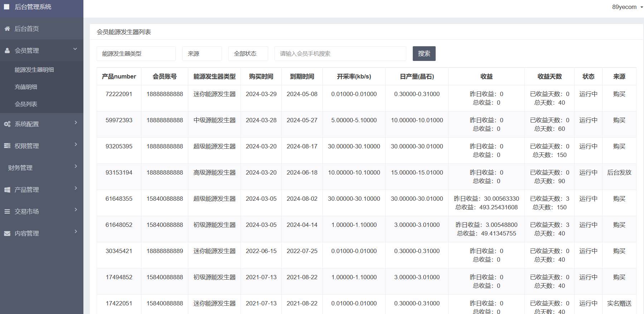Open the 能源发生器明细 submenu item
The image size is (644, 314).
[34, 70]
